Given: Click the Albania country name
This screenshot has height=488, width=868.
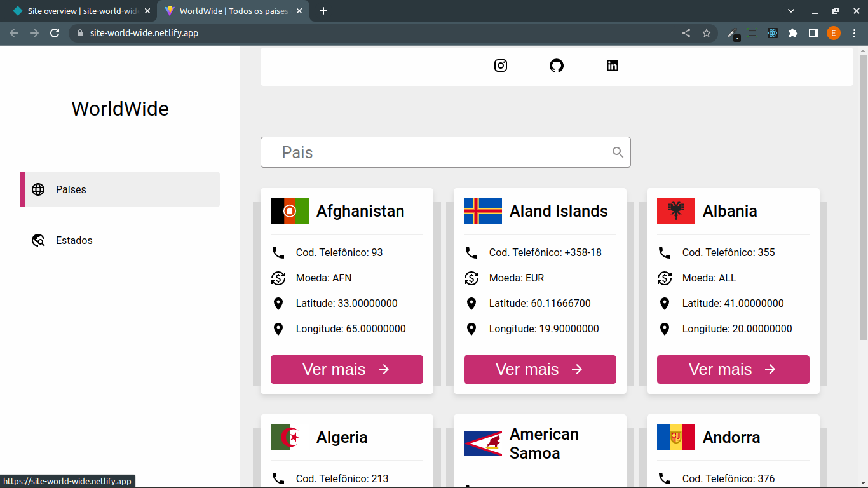Looking at the screenshot, I should 729,211.
